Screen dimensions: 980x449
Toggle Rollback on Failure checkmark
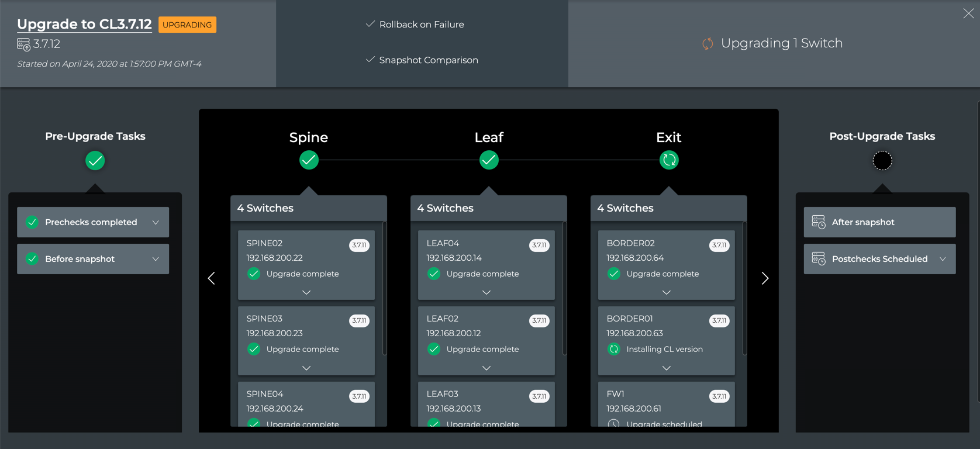point(370,25)
